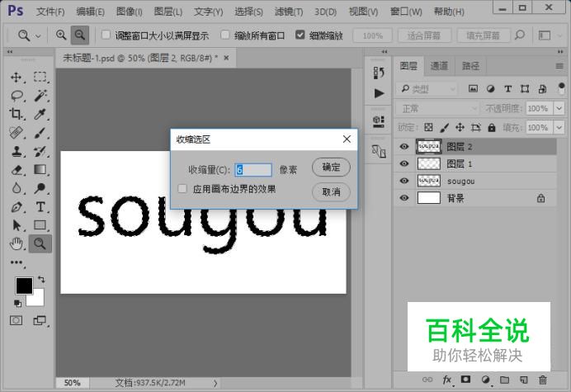Check apply effect at canvas bounds
Viewport: 571px width, 392px height.
182,189
